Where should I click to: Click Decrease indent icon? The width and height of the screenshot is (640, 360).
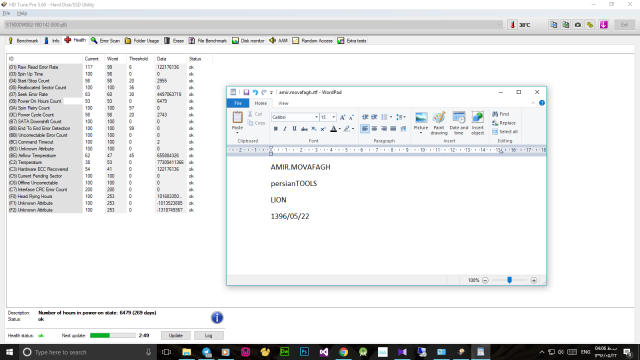pyautogui.click(x=365, y=117)
